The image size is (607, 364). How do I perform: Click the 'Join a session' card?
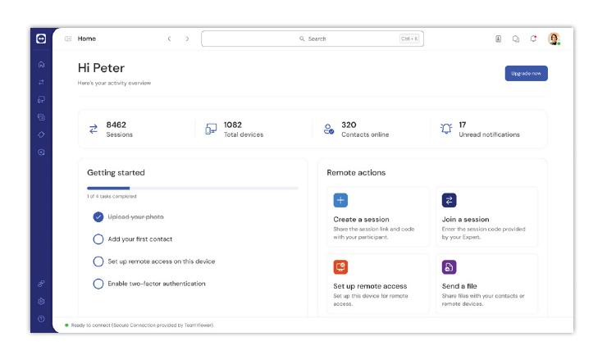486,216
